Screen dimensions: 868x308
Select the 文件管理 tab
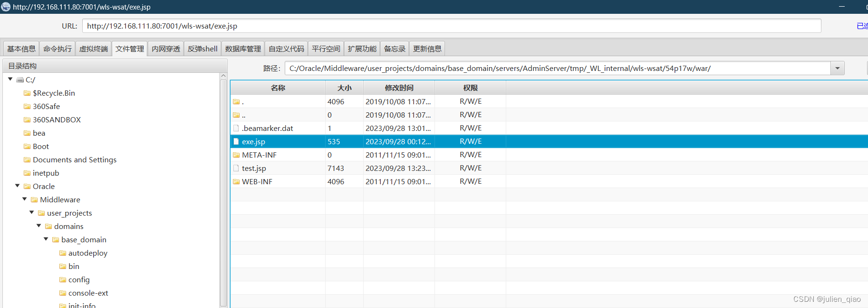(x=130, y=49)
